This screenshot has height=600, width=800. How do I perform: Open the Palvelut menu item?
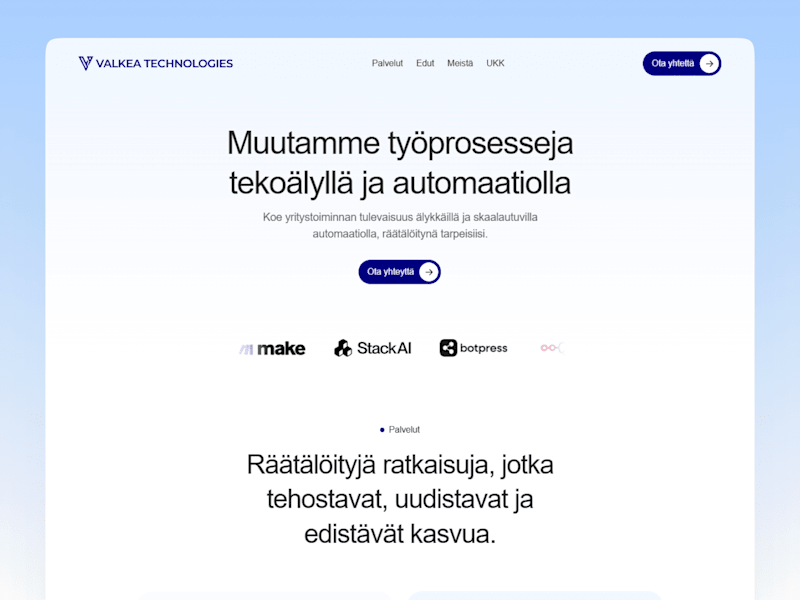[387, 63]
